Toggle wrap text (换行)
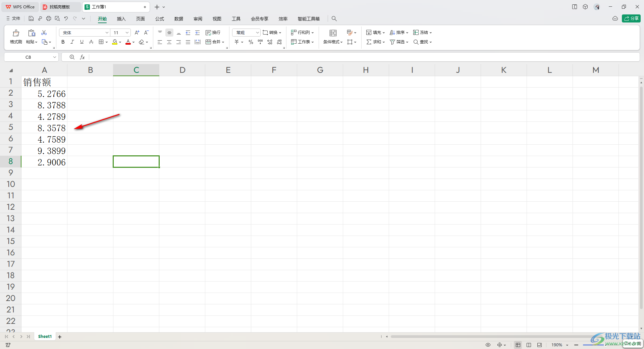Viewport: 644px width, 349px height. pos(213,33)
